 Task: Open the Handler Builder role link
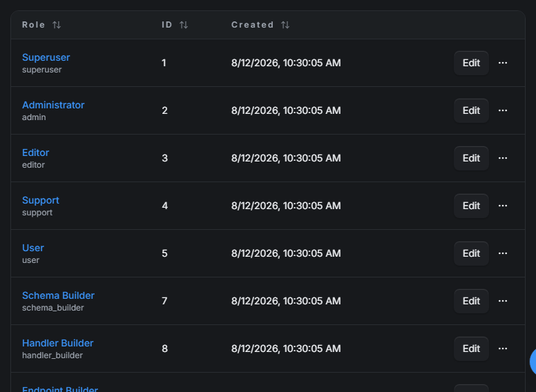[57, 343]
